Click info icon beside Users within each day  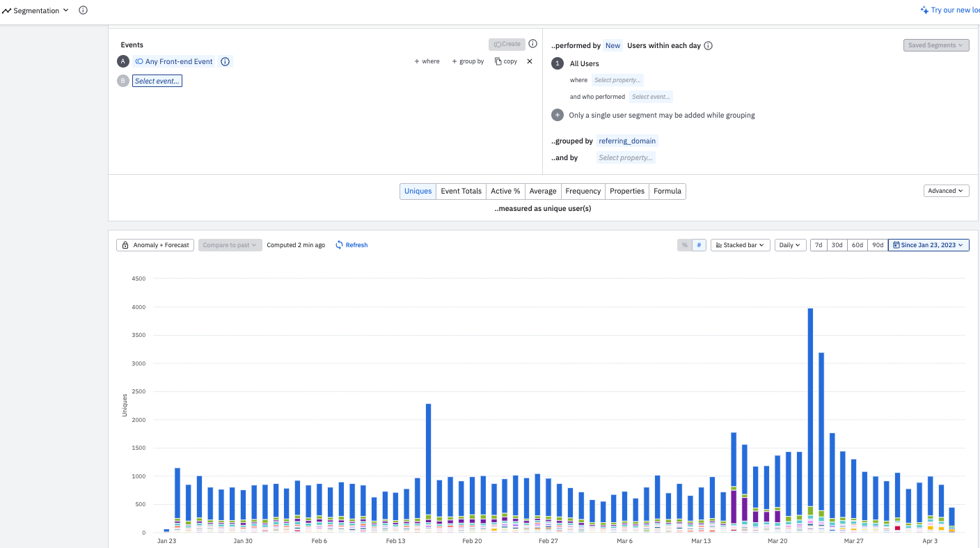pos(708,45)
